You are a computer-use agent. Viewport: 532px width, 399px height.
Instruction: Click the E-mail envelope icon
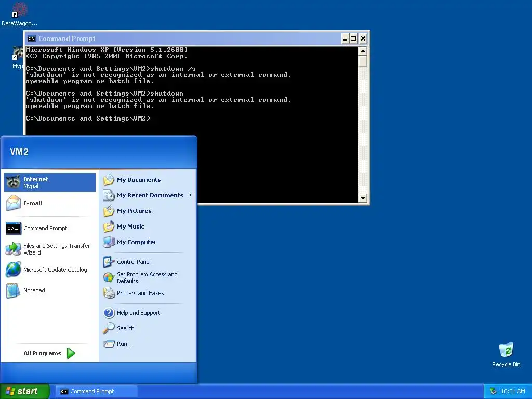pos(13,203)
